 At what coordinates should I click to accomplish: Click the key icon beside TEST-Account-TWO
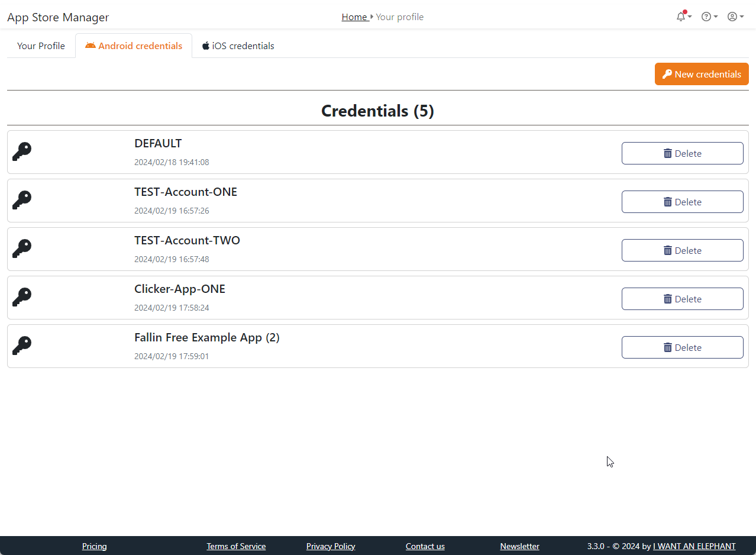pos(22,249)
